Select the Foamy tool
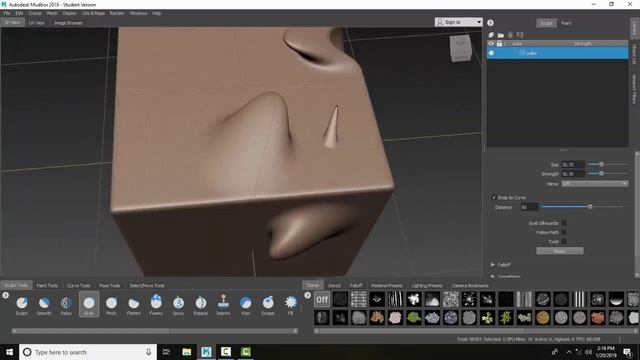 (x=156, y=305)
